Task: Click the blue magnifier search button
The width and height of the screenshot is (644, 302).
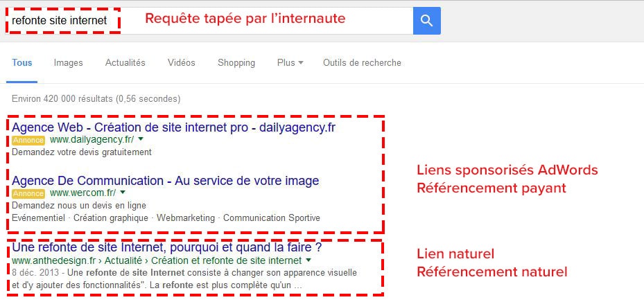Action: (x=427, y=21)
